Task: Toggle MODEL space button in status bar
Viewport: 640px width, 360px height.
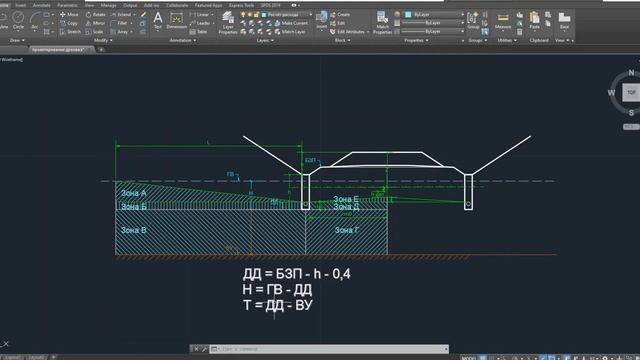Action: coord(468,358)
